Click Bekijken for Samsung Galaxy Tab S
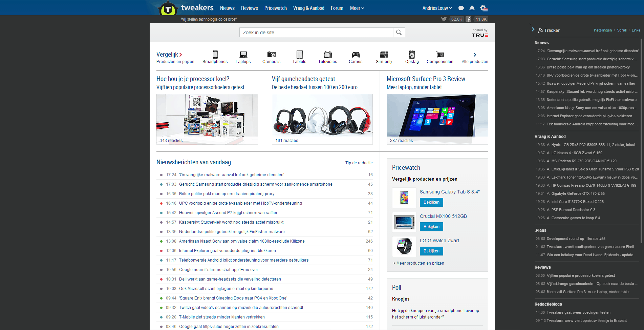Screen dimensions: 644x330 coord(431,202)
